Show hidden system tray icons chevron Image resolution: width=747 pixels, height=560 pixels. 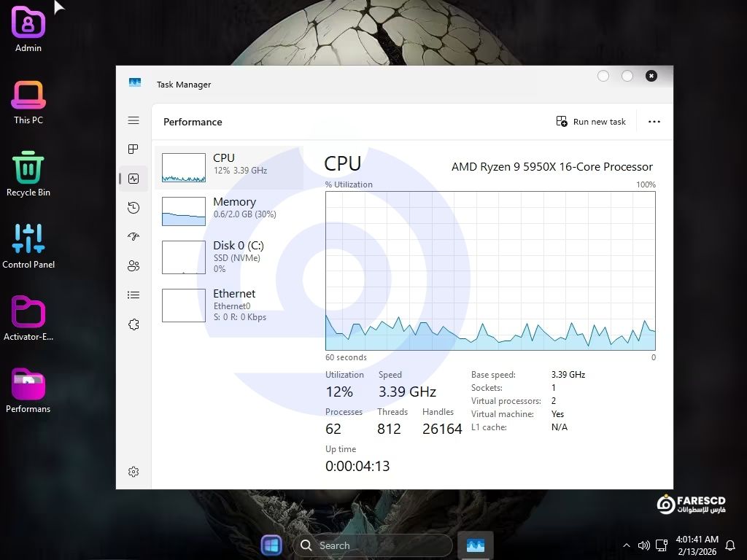[626, 545]
